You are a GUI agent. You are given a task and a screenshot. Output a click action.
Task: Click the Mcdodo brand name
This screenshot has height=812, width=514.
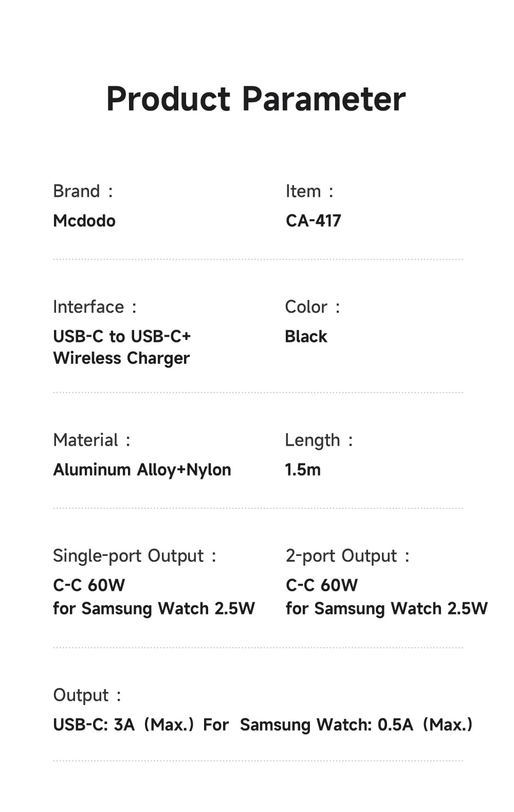pos(84,221)
